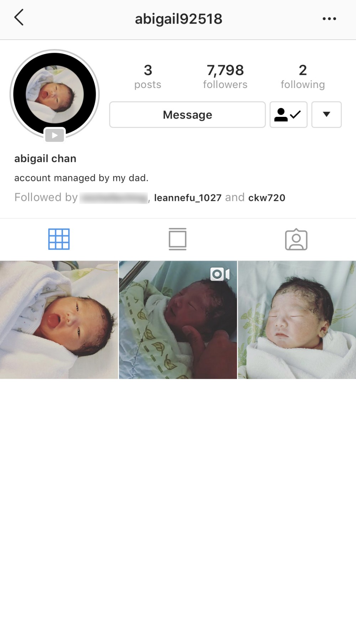Switch to grid view of posts
This screenshot has height=644, width=356.
(59, 239)
